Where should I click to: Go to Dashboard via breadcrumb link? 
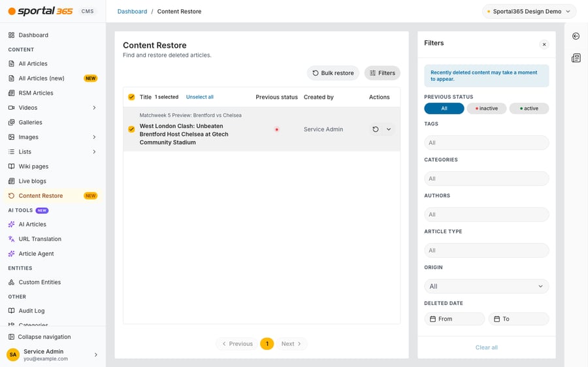click(132, 11)
